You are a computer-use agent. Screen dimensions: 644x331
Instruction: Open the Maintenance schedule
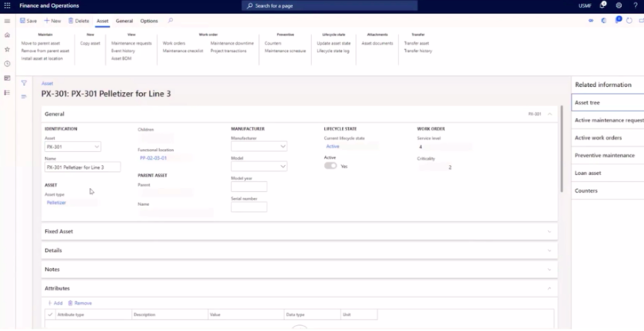[x=285, y=51]
